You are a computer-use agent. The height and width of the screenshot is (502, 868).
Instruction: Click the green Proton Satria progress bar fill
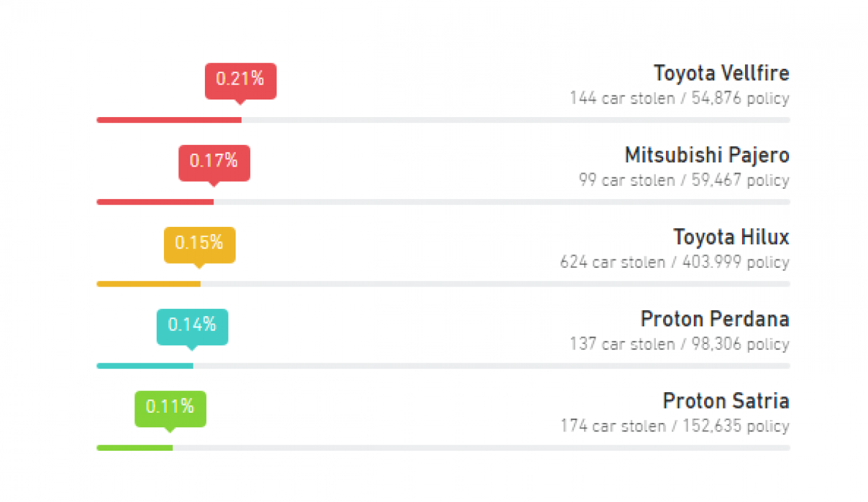pos(134,448)
